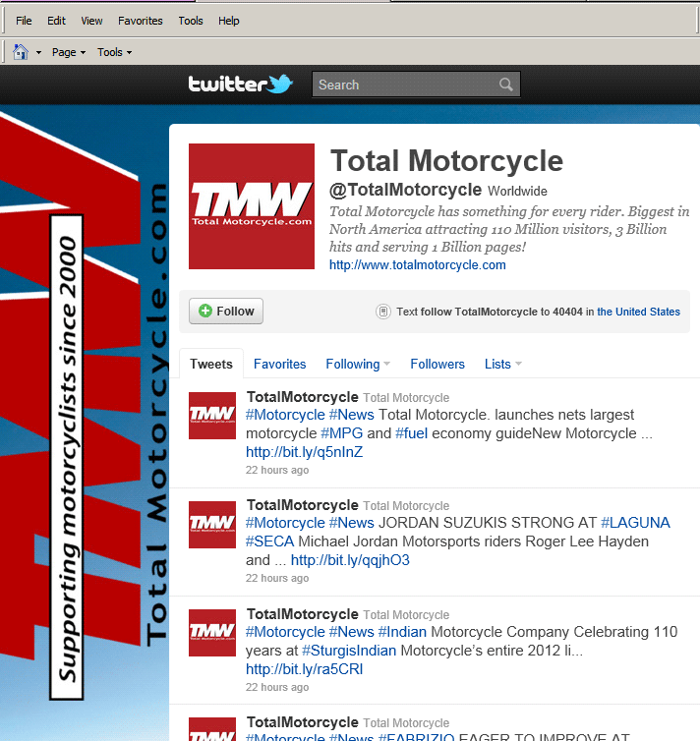Open the Tools menu in menu bar
Screen dimensions: 700x741
(191, 21)
